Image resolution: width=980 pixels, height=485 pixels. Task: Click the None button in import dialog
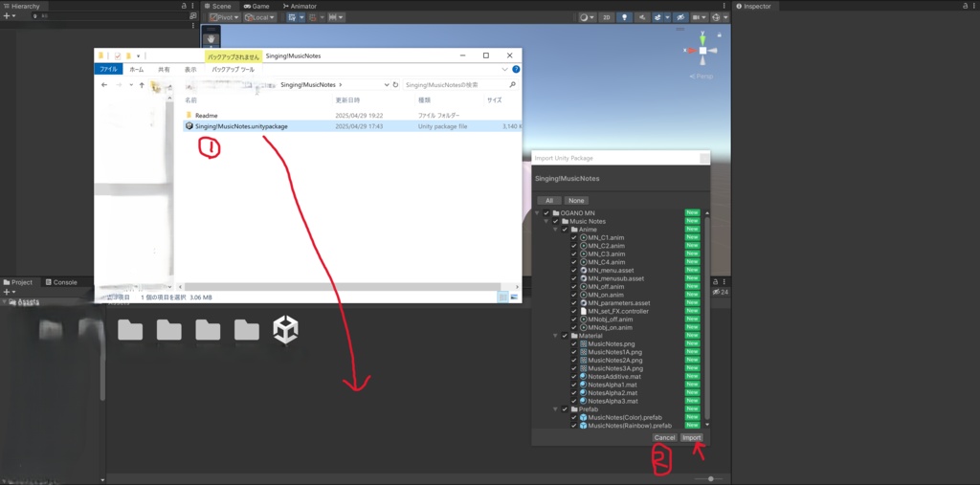(x=576, y=201)
